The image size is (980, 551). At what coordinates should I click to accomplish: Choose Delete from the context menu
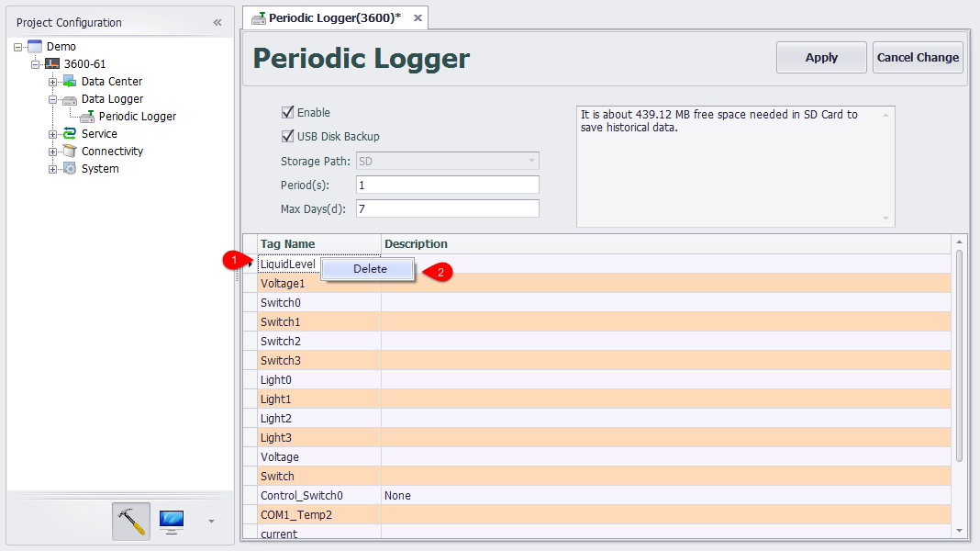[370, 269]
